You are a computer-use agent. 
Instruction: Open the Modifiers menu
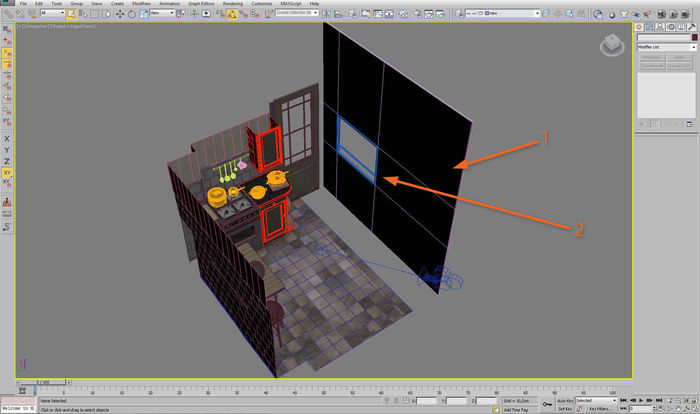point(141,4)
